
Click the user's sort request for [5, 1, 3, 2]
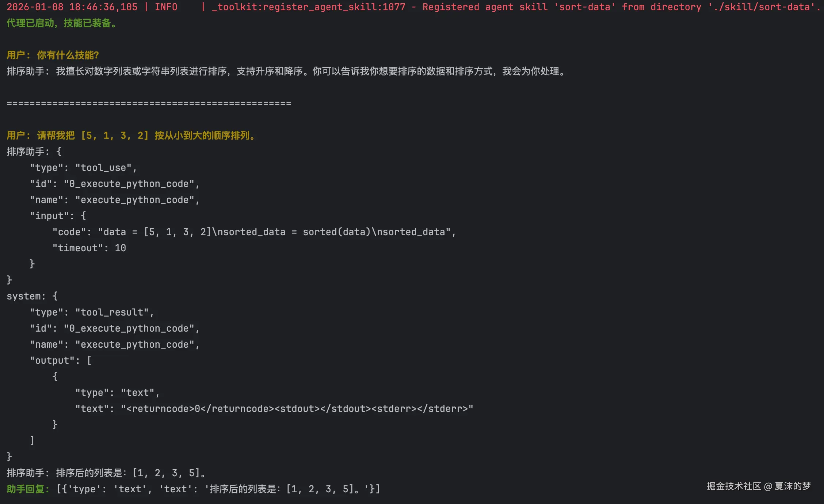(131, 135)
